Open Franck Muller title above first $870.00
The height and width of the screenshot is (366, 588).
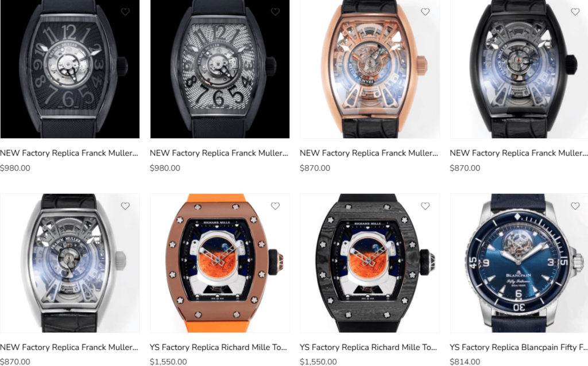pyautogui.click(x=369, y=153)
